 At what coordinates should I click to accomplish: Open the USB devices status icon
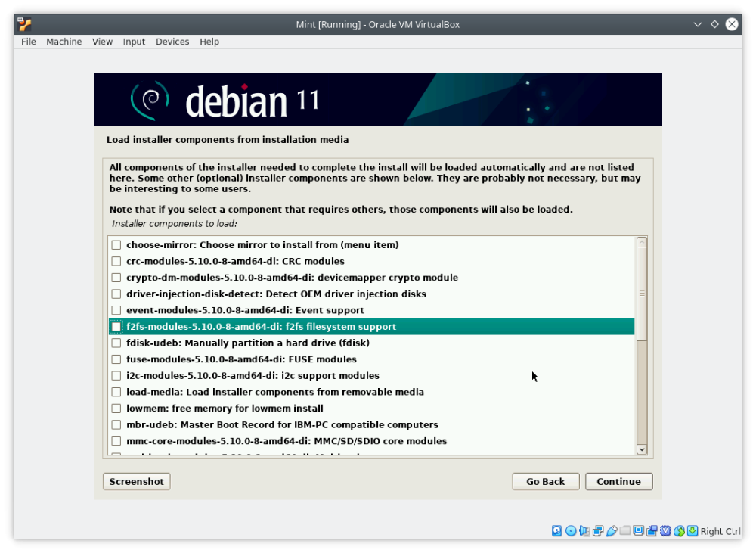(x=612, y=531)
